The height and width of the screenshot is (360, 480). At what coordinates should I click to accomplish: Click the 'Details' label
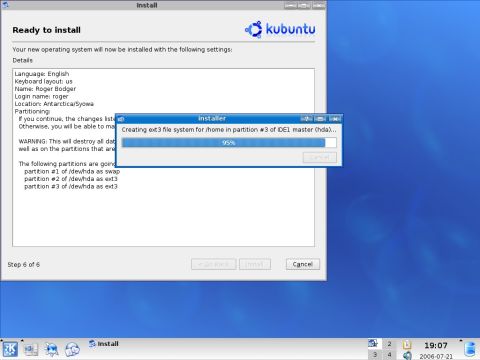22,60
